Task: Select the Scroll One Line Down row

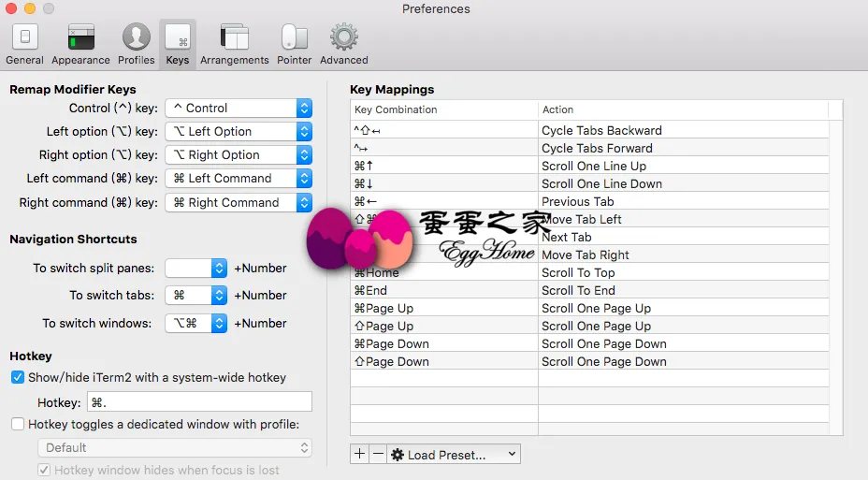Action: pyautogui.click(x=589, y=183)
